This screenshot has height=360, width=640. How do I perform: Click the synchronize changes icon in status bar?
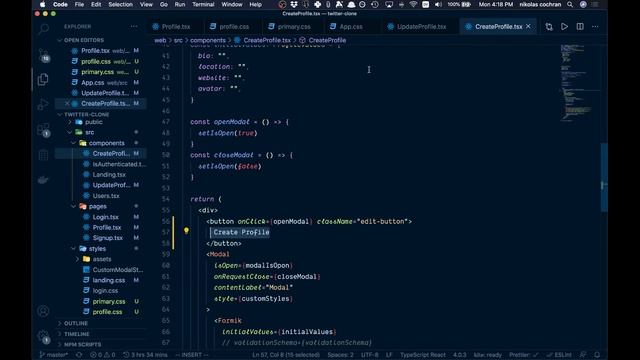click(79, 355)
